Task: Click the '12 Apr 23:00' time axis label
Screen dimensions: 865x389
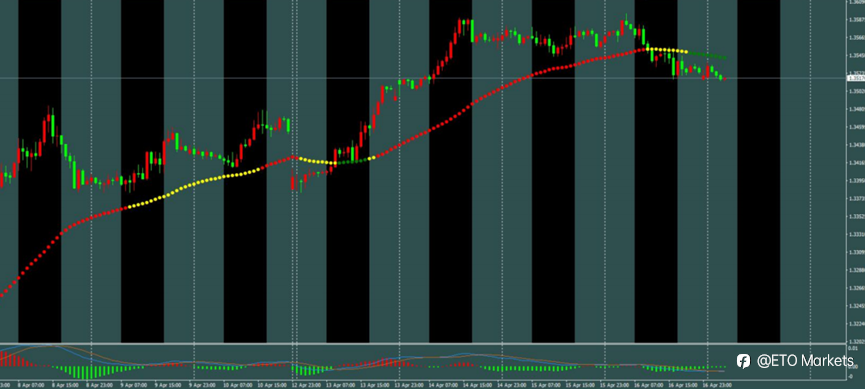Action: [x=307, y=385]
